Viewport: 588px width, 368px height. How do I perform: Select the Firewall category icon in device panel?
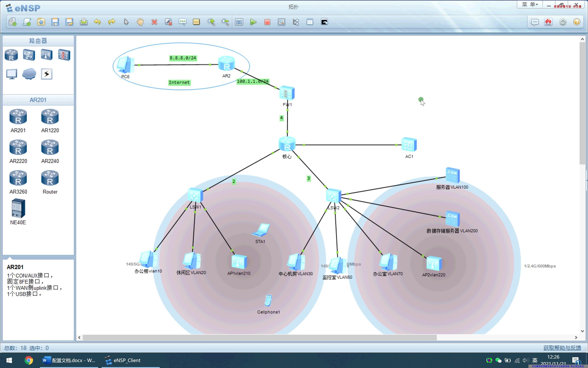(x=64, y=55)
